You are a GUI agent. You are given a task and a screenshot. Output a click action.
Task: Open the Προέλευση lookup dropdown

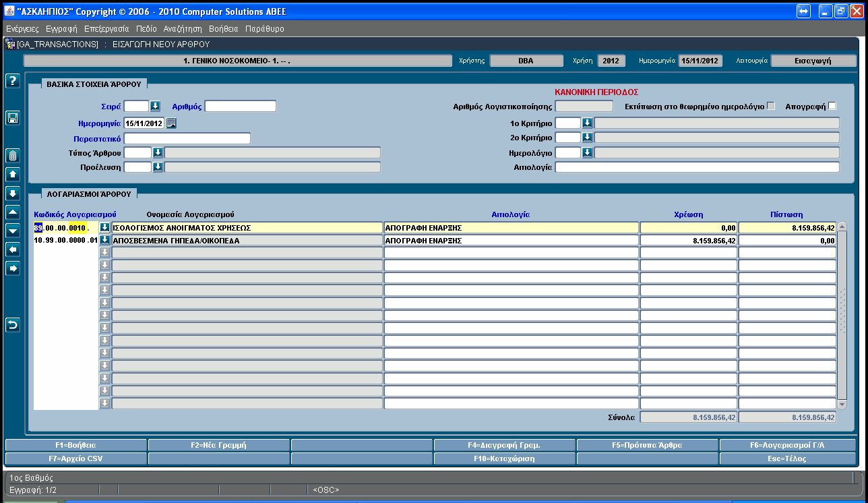(x=158, y=167)
